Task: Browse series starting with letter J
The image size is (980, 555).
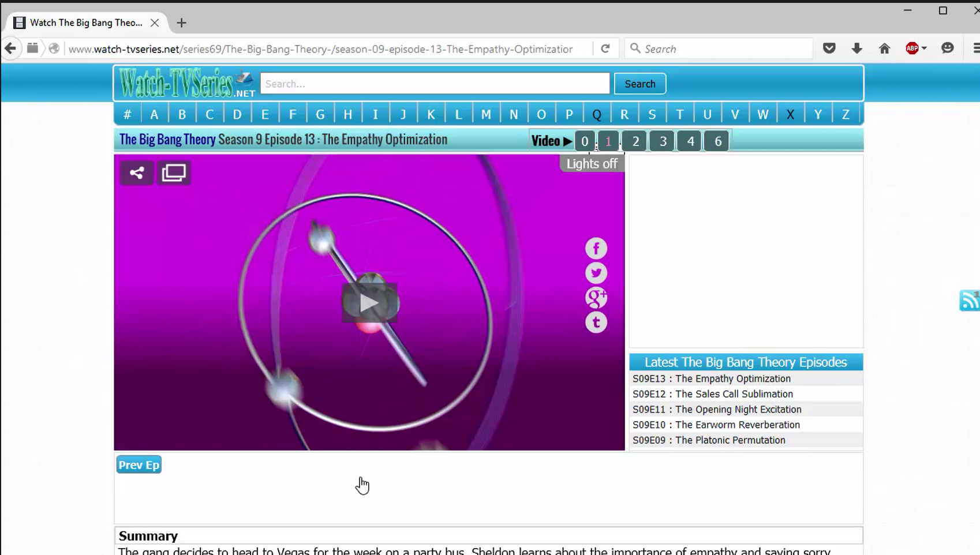Action: coord(403,114)
